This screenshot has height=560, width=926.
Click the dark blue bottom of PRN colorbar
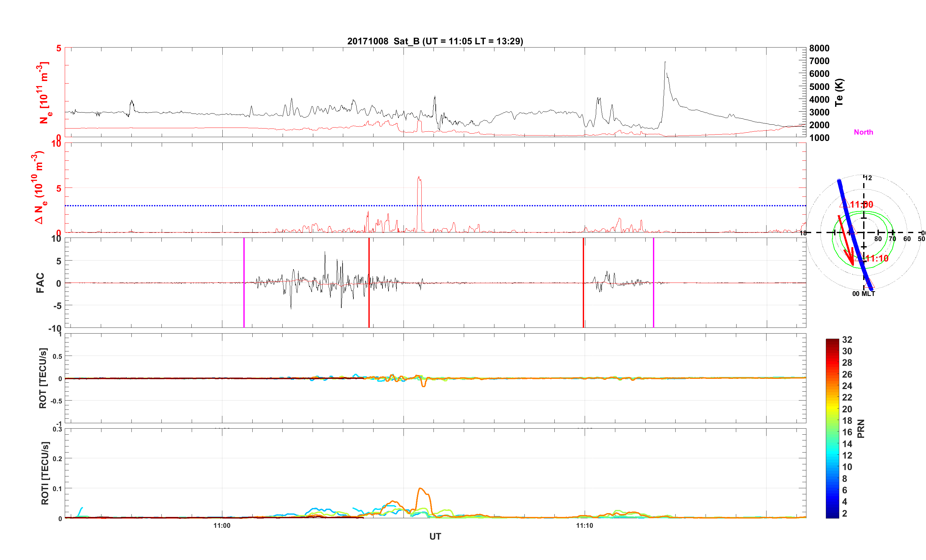832,516
